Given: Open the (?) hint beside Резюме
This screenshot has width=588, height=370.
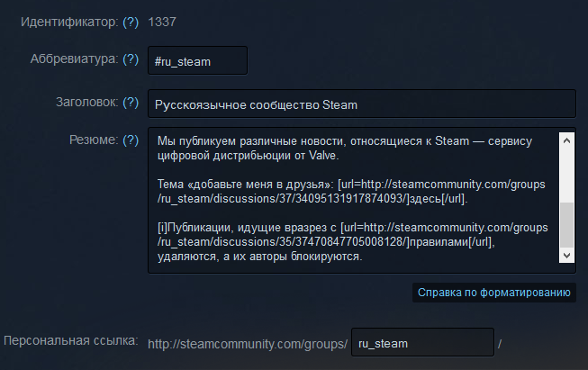Looking at the screenshot, I should [131, 140].
